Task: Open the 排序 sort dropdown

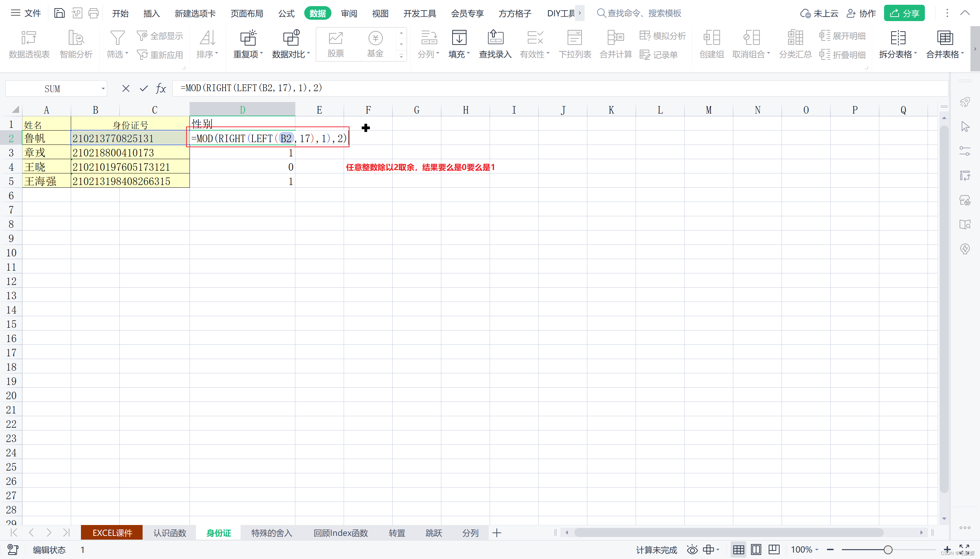Action: coord(208,44)
